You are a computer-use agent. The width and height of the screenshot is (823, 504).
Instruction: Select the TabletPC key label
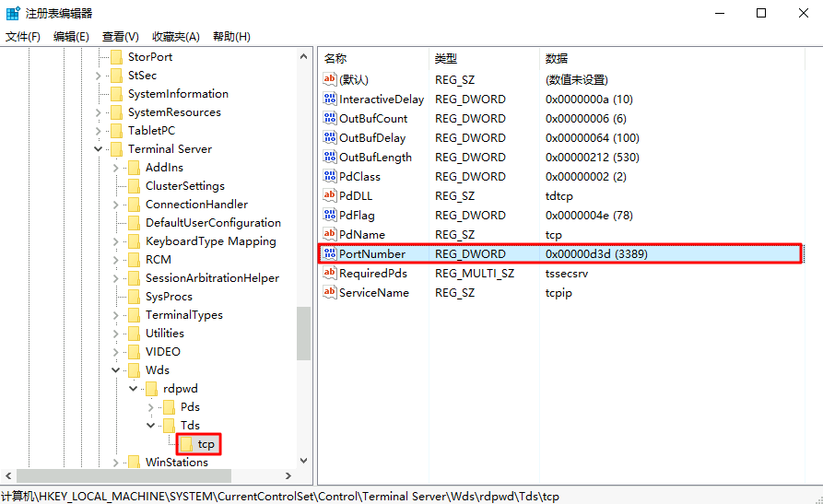152,130
